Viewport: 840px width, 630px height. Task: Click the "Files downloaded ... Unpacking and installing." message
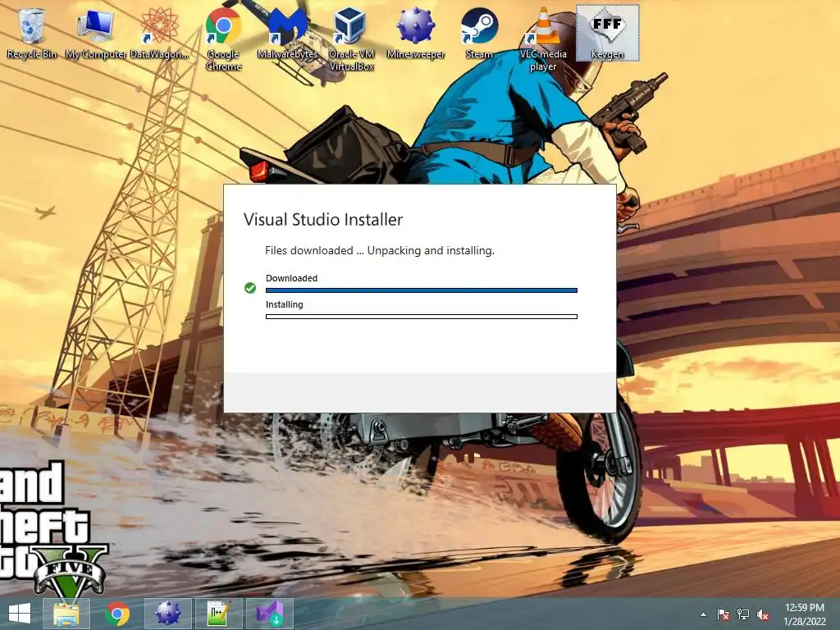click(x=380, y=251)
